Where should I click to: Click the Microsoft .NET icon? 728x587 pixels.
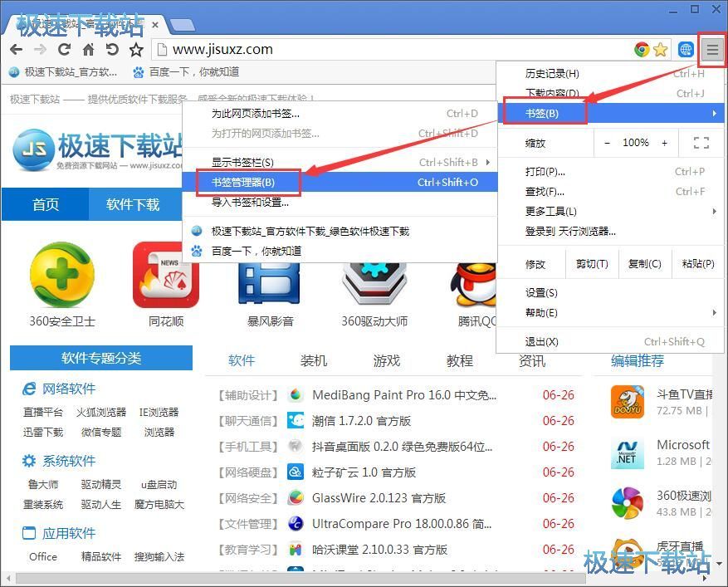[x=628, y=452]
